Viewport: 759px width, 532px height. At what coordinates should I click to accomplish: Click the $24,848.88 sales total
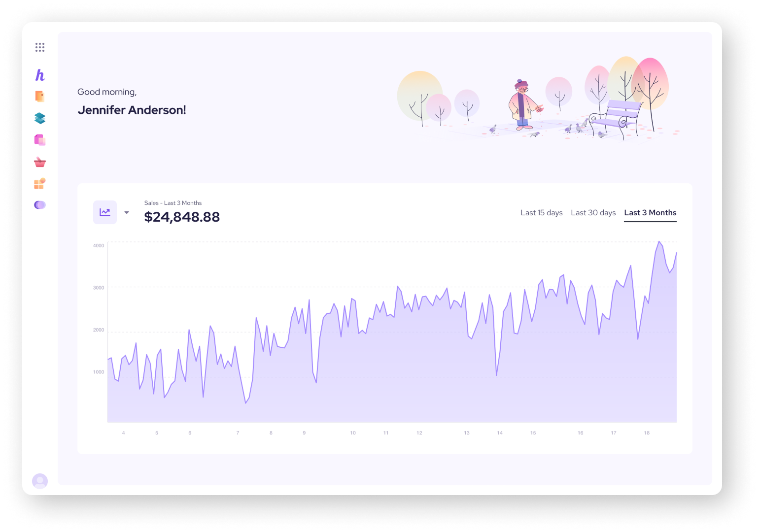pos(182,217)
